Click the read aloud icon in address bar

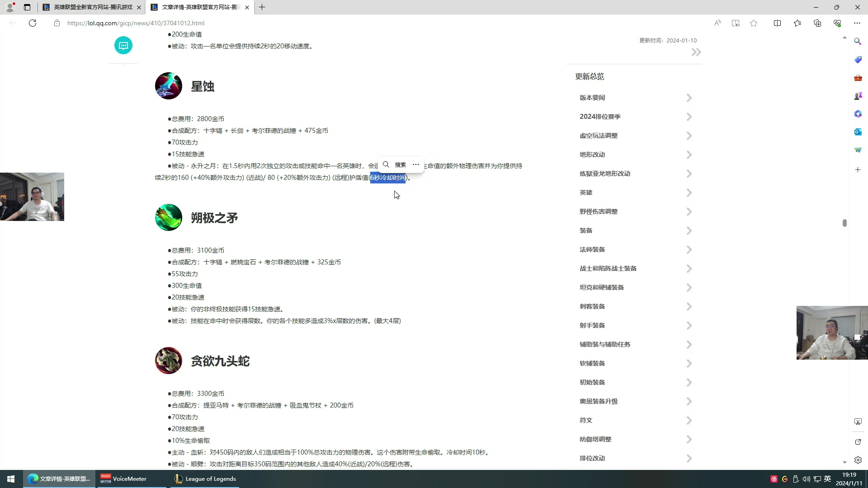[x=717, y=23]
